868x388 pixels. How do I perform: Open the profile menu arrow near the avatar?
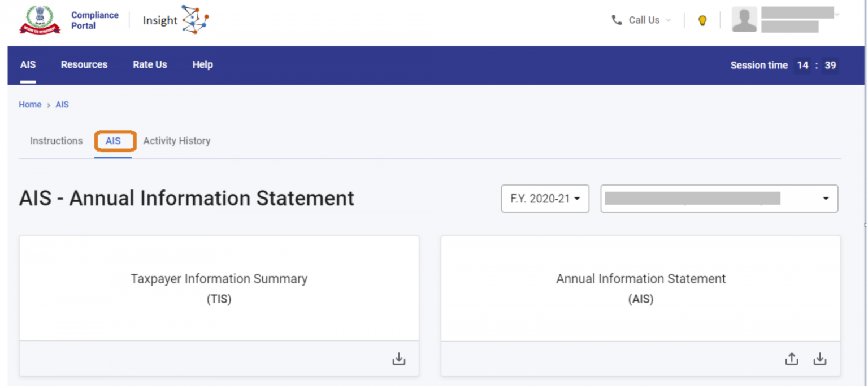tap(836, 13)
